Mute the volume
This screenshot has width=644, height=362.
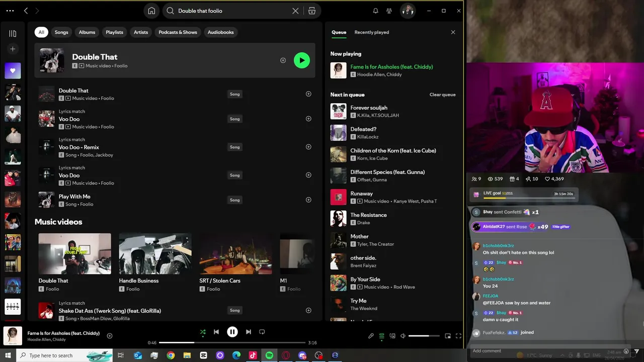click(403, 336)
